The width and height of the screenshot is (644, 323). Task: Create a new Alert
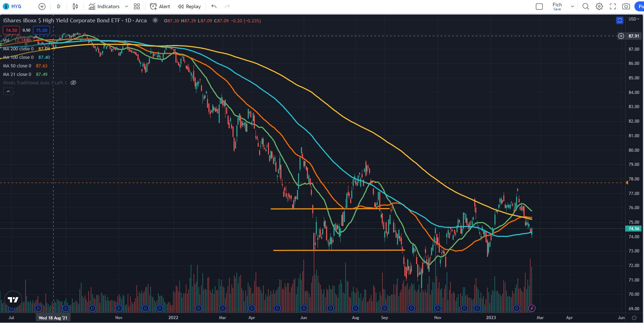point(160,6)
